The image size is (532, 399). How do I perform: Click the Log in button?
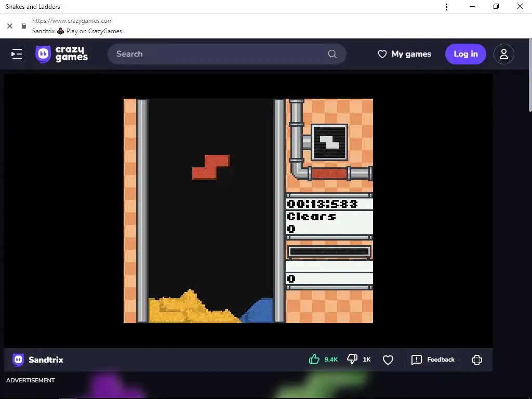tap(465, 54)
